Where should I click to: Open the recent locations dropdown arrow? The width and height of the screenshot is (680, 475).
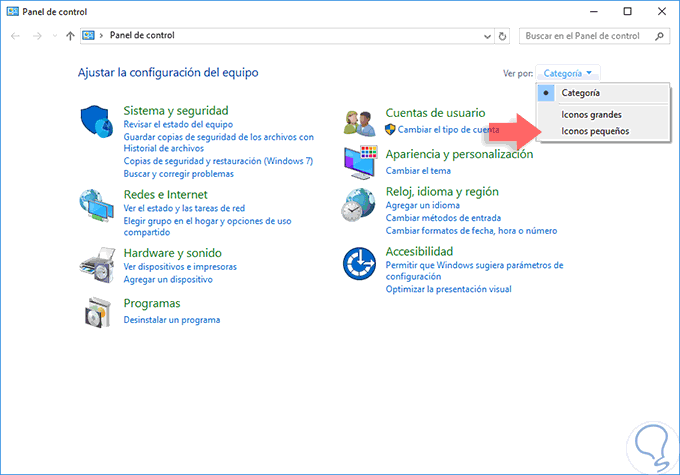point(55,36)
